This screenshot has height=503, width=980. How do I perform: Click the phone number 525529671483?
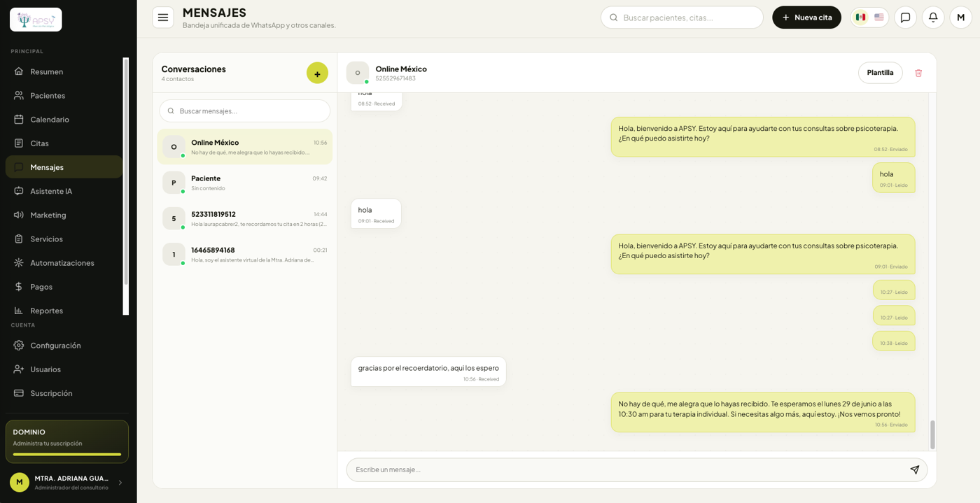point(395,78)
